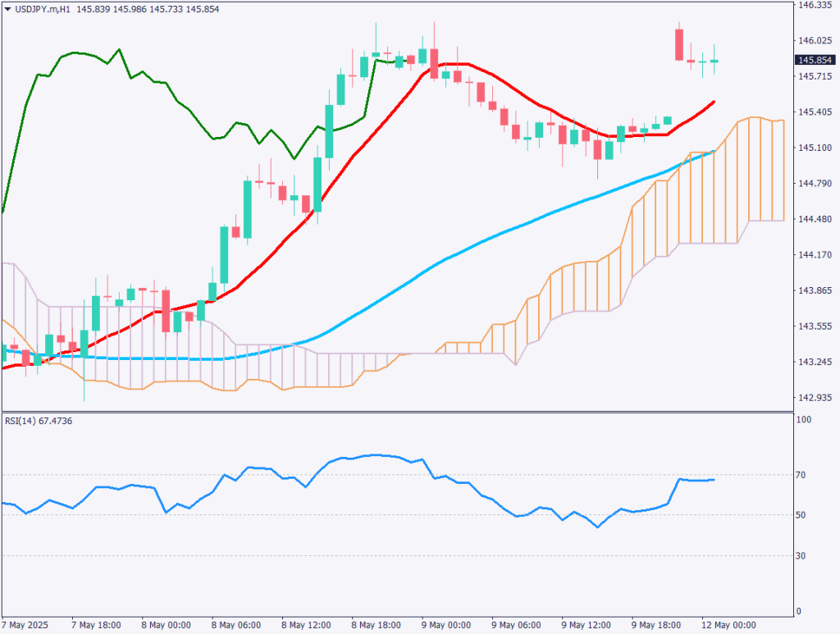The height and width of the screenshot is (634, 840).
Task: Select the 9 May 00:00 time label
Action: coord(445,625)
